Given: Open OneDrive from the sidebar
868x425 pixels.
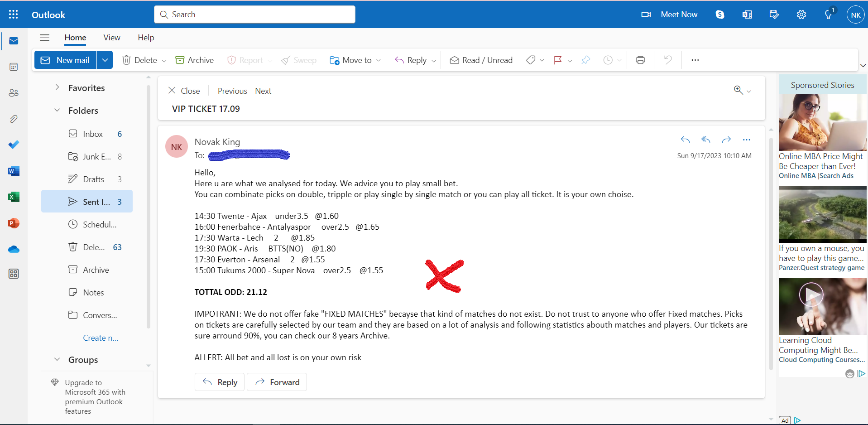Looking at the screenshot, I should (14, 249).
